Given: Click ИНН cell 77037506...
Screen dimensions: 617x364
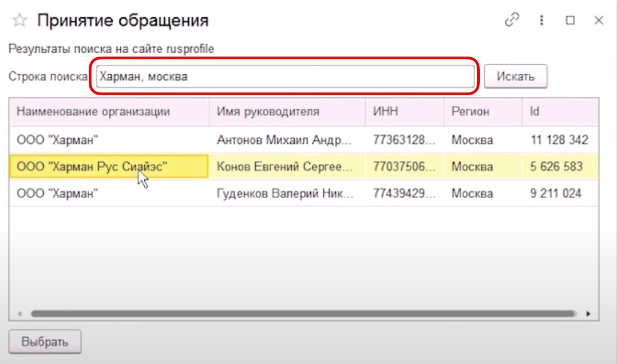Looking at the screenshot, I should (405, 166).
